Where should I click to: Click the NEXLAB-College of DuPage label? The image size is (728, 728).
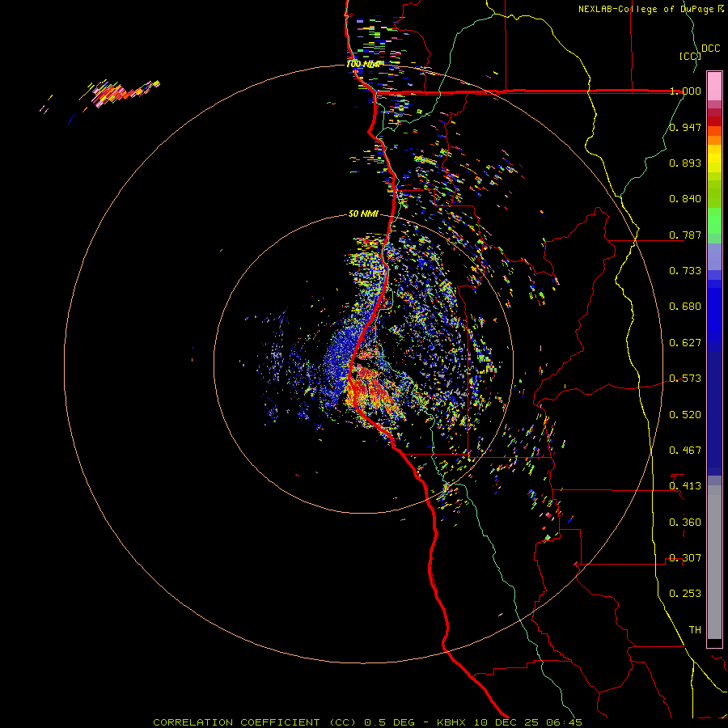click(645, 9)
